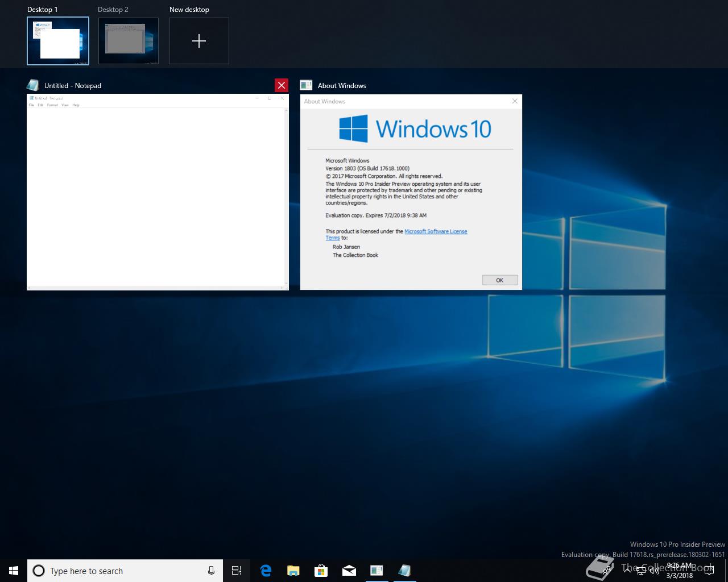Click OK in the About Windows dialog
This screenshot has height=582, width=728.
(x=500, y=280)
